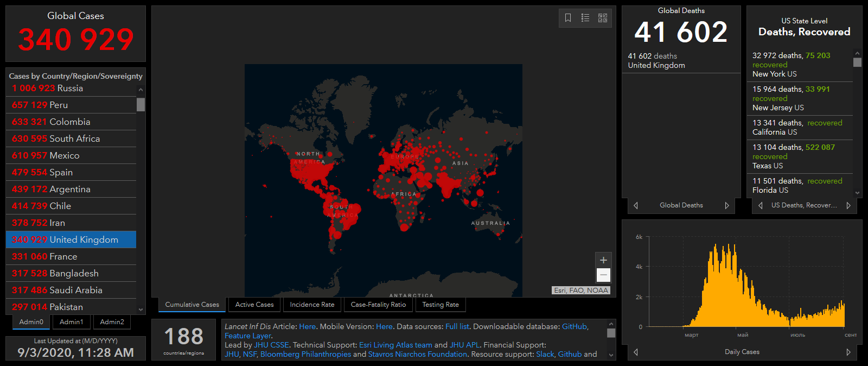
Task: Go to previous panel left of US Deaths, Recovered
Action: pyautogui.click(x=760, y=205)
